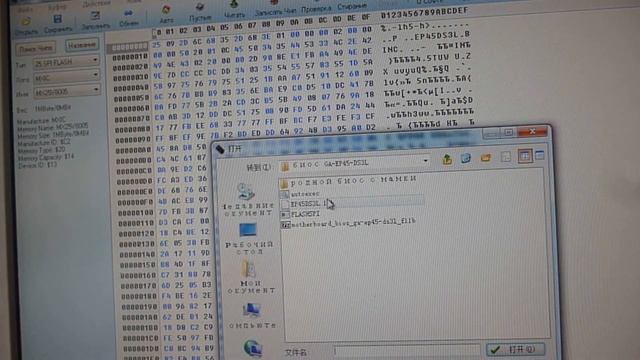Click the 0123456789ABCDEF ASCII column header
Image resolution: width=640 pixels, height=360 pixels.
pyautogui.click(x=424, y=13)
